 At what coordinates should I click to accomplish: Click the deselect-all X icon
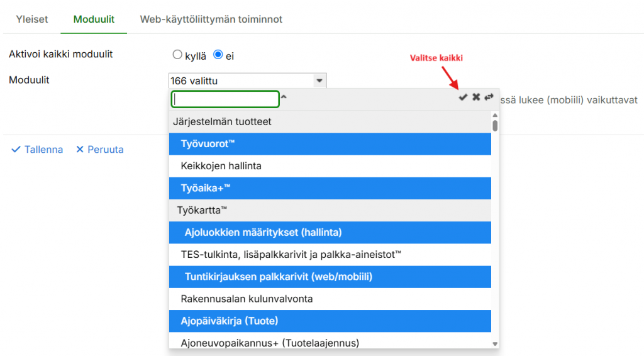pos(476,97)
